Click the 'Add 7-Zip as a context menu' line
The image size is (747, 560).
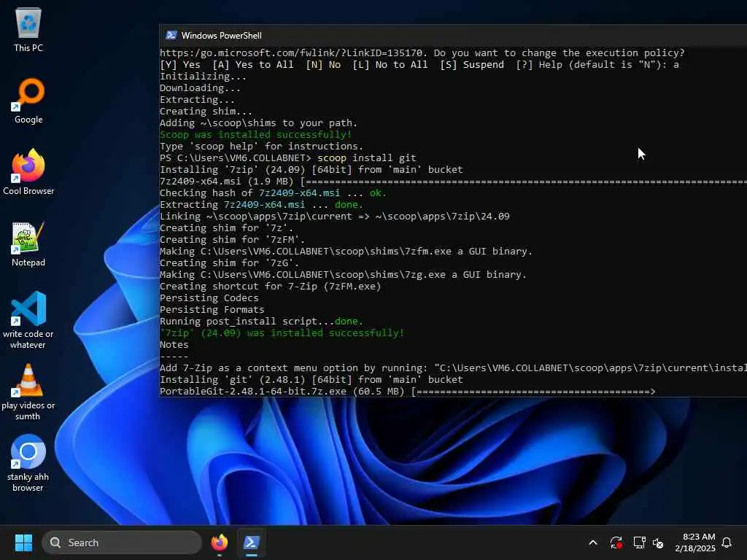point(453,368)
